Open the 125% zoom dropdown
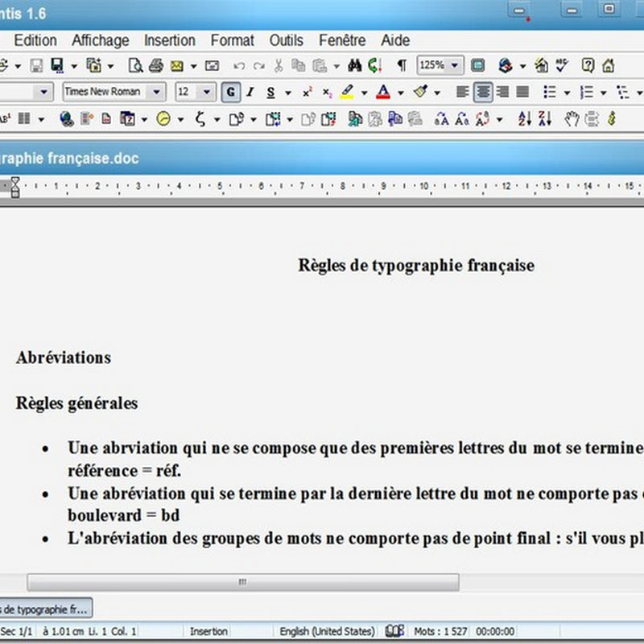Image resolution: width=644 pixels, height=644 pixels. [455, 65]
